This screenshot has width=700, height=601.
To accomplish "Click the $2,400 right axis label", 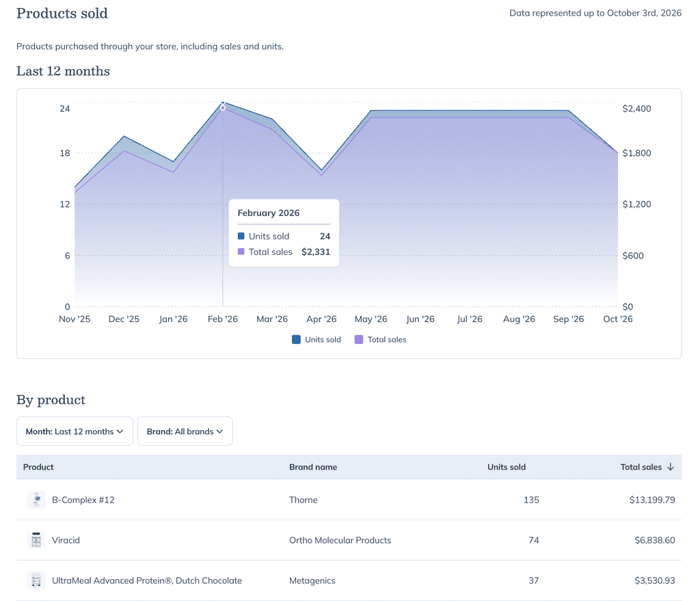I will click(x=636, y=109).
